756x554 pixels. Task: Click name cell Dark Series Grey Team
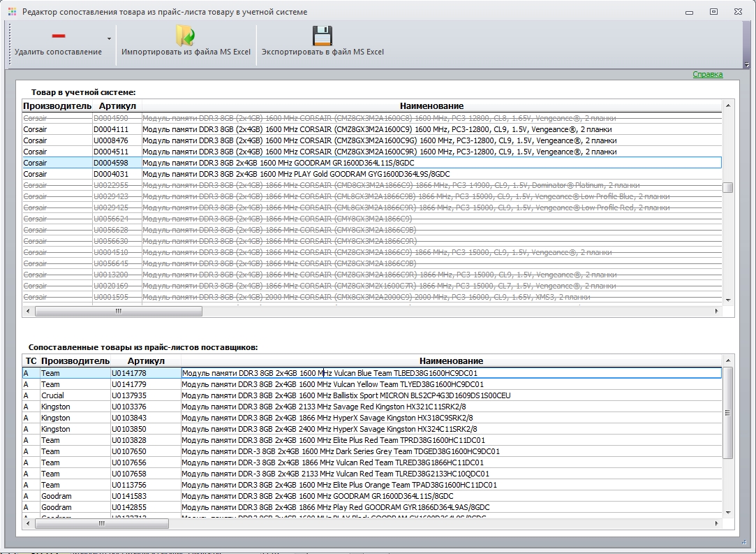pos(451,451)
